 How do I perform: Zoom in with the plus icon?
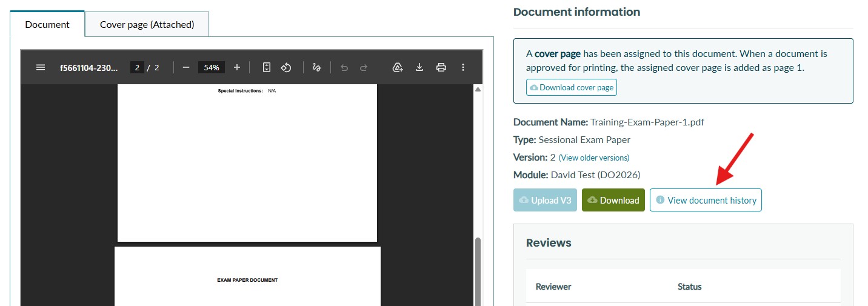pyautogui.click(x=237, y=67)
